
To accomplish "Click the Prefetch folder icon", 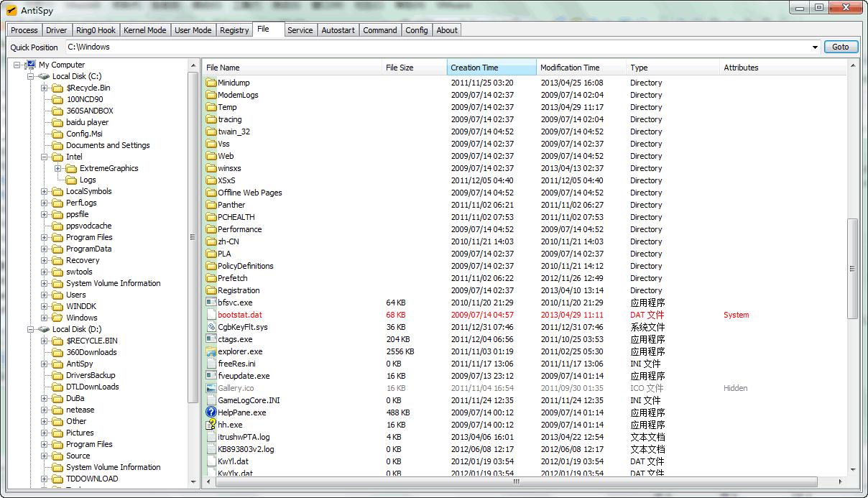I will point(211,278).
